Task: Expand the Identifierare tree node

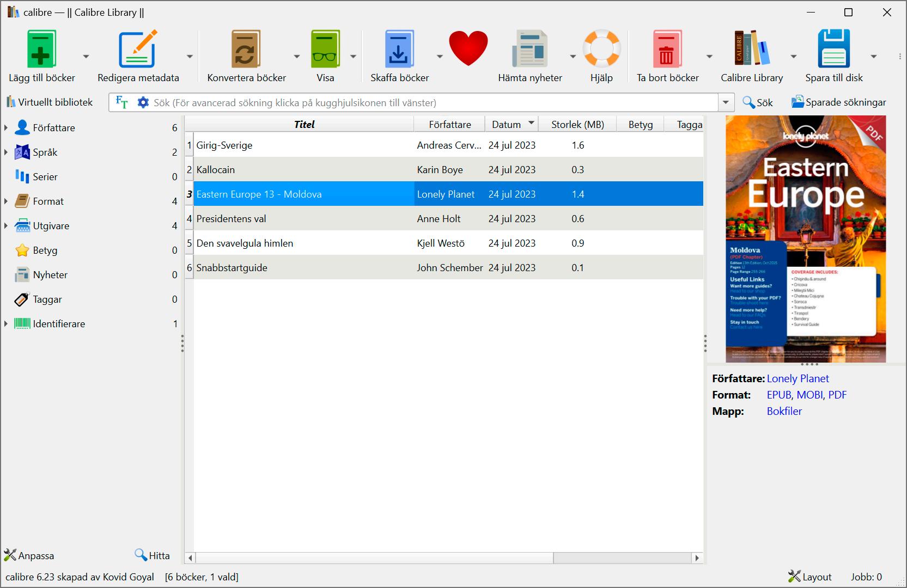Action: (x=6, y=324)
